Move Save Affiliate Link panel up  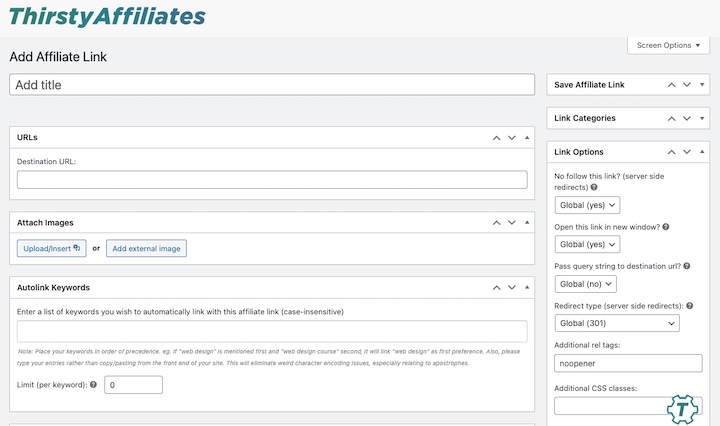(671, 85)
